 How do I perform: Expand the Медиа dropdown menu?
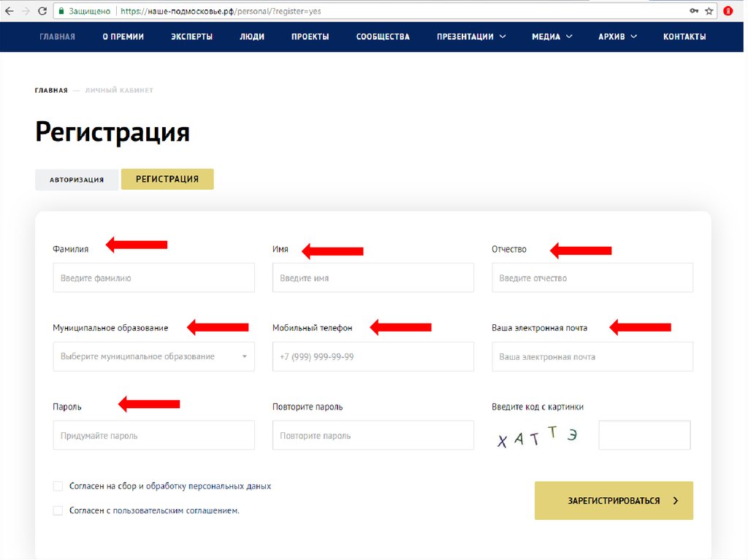pyautogui.click(x=552, y=37)
